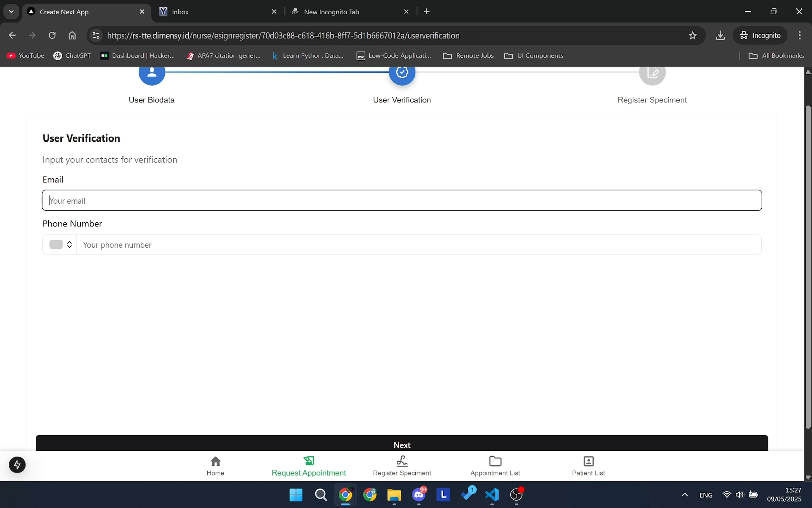
Task: Toggle the bookmark star for this page
Action: [x=693, y=35]
